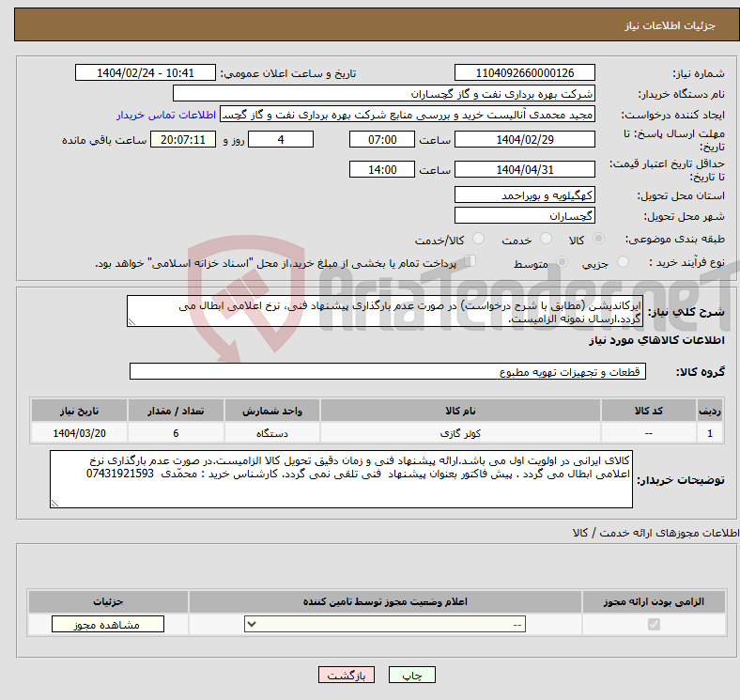The image size is (740, 700).
Task: Click the response deadline date 1404/02/29
Action: pos(524,139)
